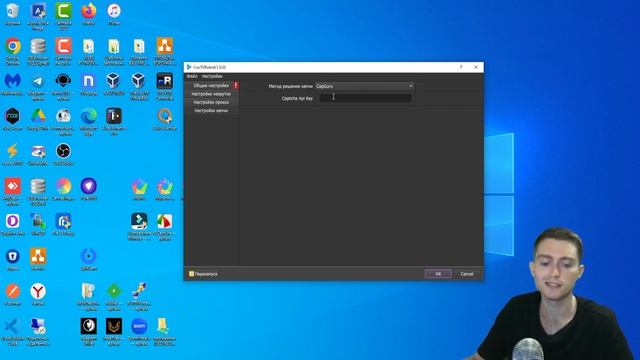Expand the captcha solving method dropdown
Viewport: 640px width, 360px height.
pos(364,86)
